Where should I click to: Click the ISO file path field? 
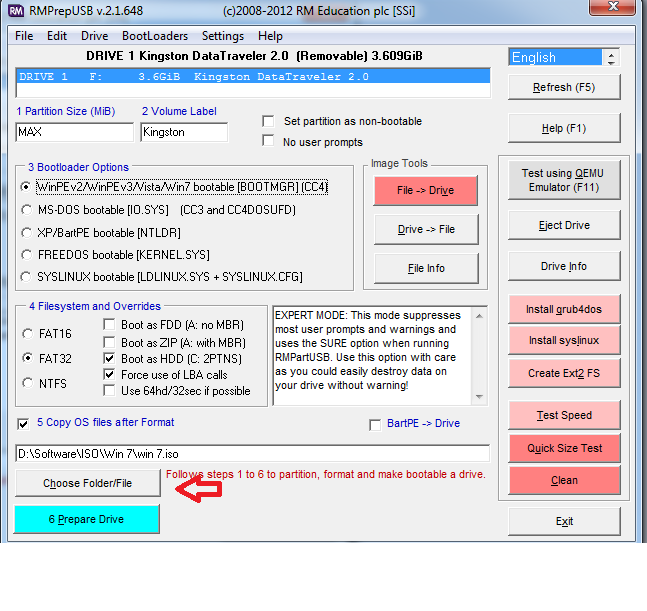tap(253, 454)
